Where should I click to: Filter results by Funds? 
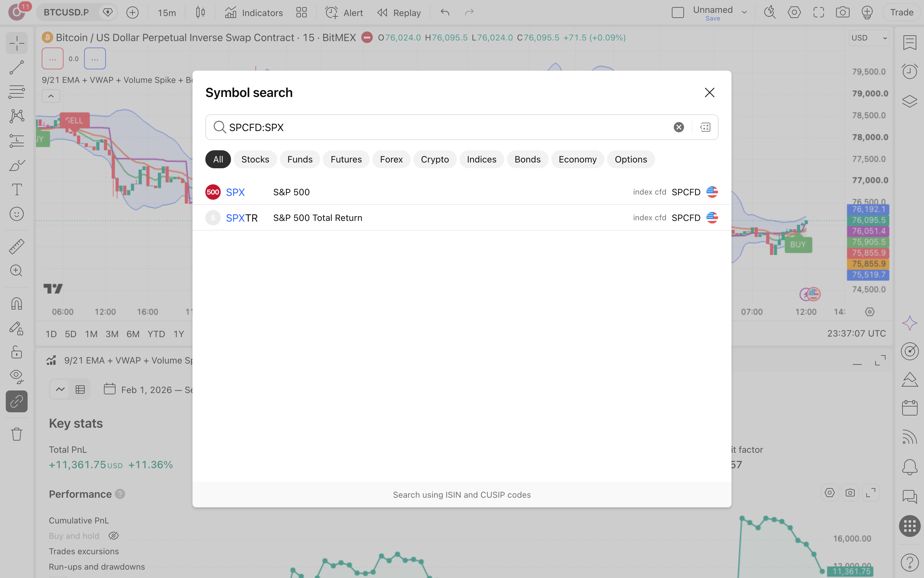[x=300, y=159]
